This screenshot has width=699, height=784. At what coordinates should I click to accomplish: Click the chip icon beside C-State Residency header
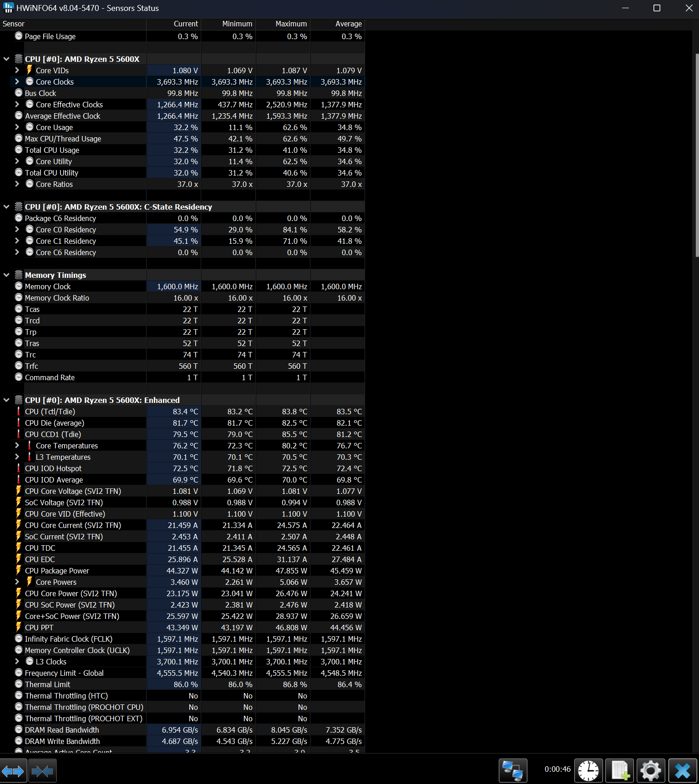19,206
